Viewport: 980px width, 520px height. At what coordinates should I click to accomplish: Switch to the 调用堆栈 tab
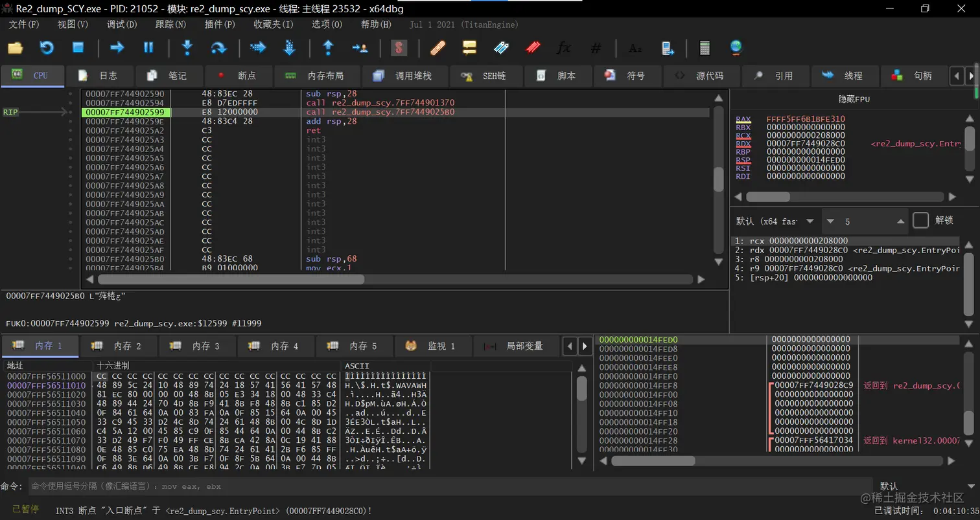click(404, 76)
